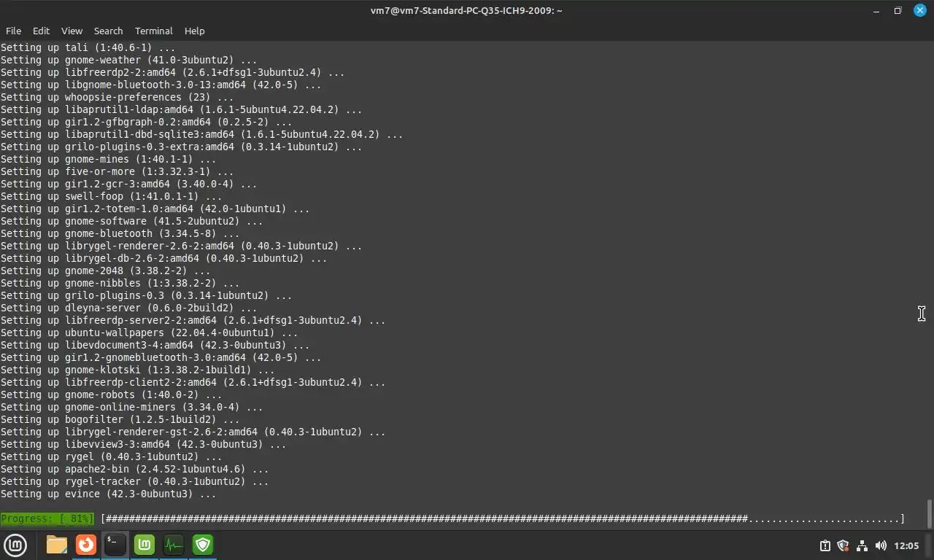Click the volume speaker tray icon
The height and width of the screenshot is (560, 934).
pos(881,545)
